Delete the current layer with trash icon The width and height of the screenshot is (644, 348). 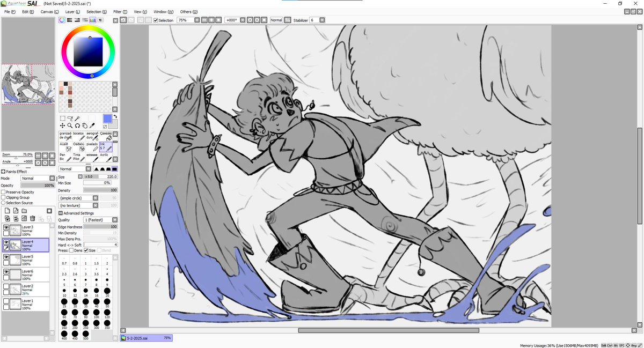click(x=33, y=218)
